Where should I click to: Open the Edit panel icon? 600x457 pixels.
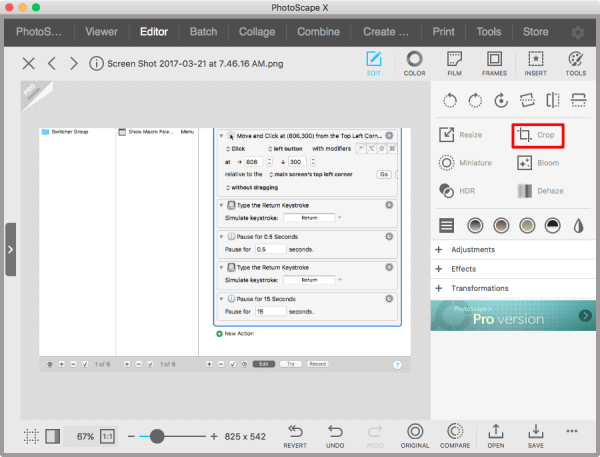point(374,64)
